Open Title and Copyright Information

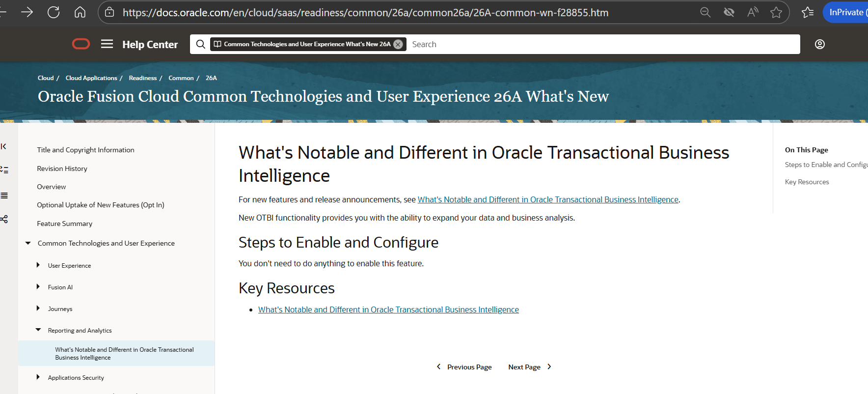(85, 150)
